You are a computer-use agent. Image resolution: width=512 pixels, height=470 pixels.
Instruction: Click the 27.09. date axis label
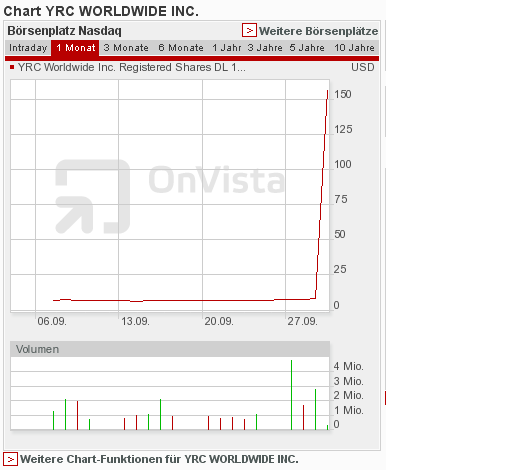pos(303,321)
